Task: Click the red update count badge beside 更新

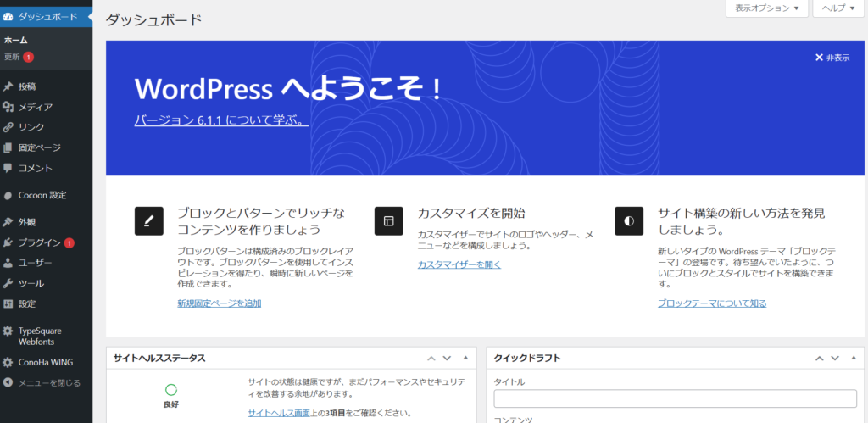Action: coord(28,57)
